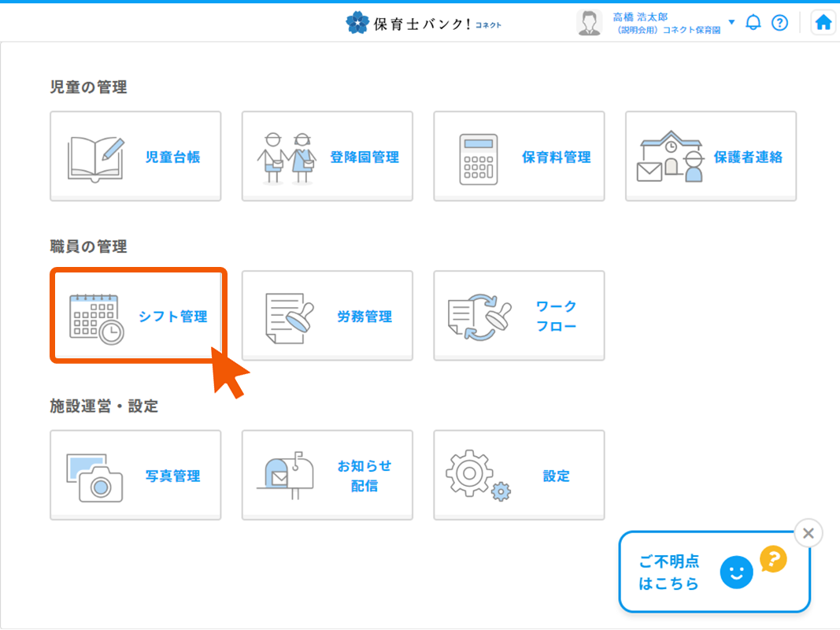This screenshot has height=630, width=840.
Task: Close the help chat popup
Action: pos(808,533)
